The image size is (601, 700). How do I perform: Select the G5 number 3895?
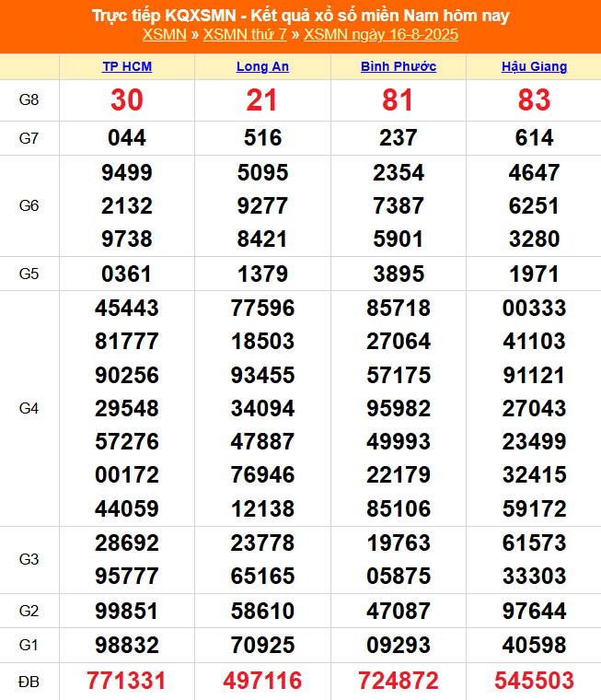coord(399,274)
